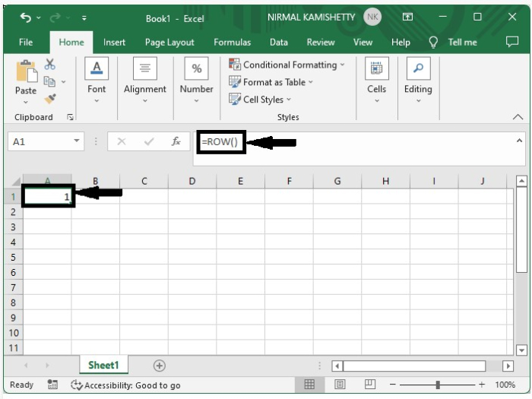Click the horizontal scrollbar left arrow
Image resolution: width=532 pixels, height=399 pixels.
(x=337, y=366)
